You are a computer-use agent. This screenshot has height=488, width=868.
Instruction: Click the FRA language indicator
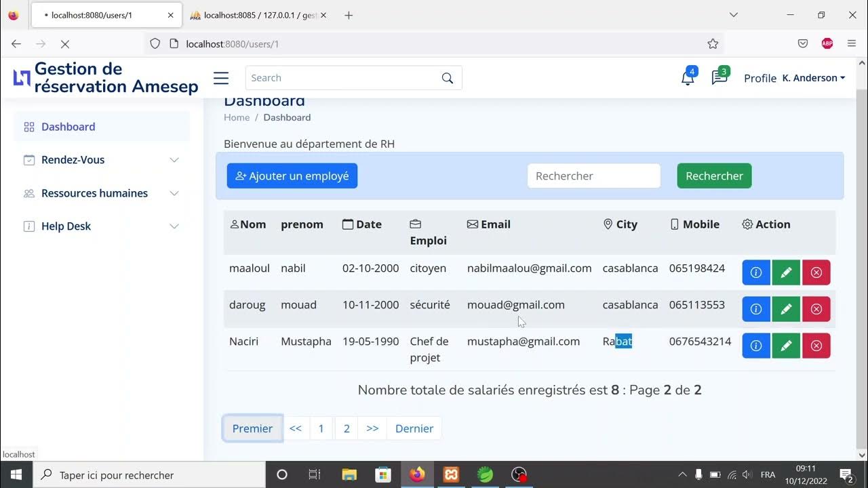click(768, 474)
